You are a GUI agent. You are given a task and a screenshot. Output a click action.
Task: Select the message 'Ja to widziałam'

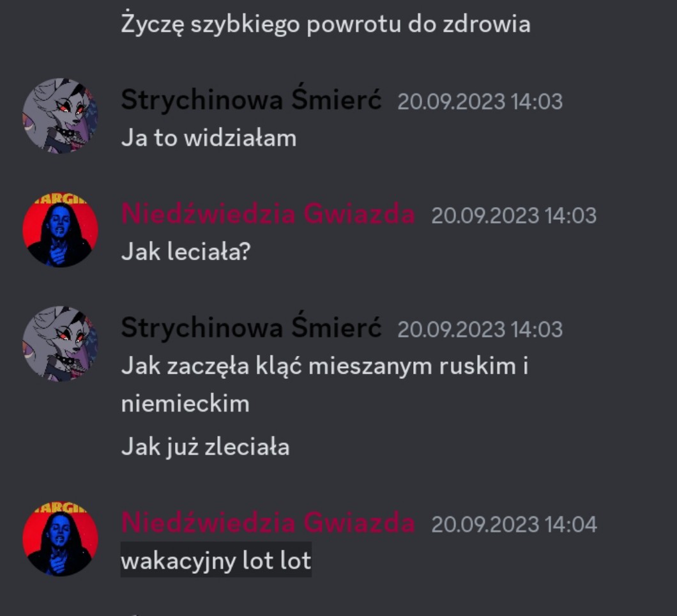click(209, 139)
